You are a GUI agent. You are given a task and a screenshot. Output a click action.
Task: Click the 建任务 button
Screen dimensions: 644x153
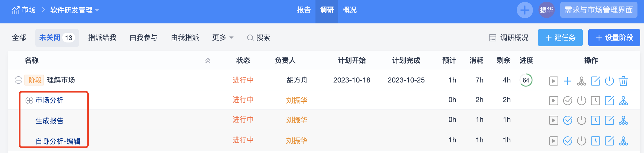[560, 38]
